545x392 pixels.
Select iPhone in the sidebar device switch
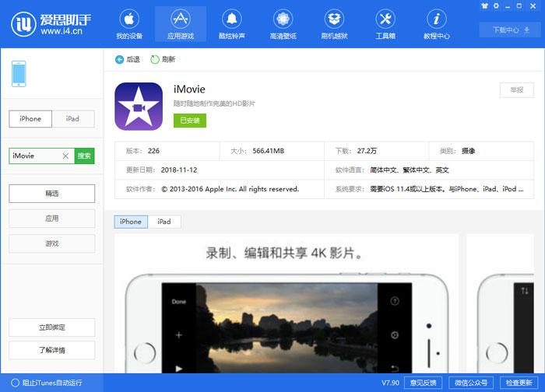[30, 119]
